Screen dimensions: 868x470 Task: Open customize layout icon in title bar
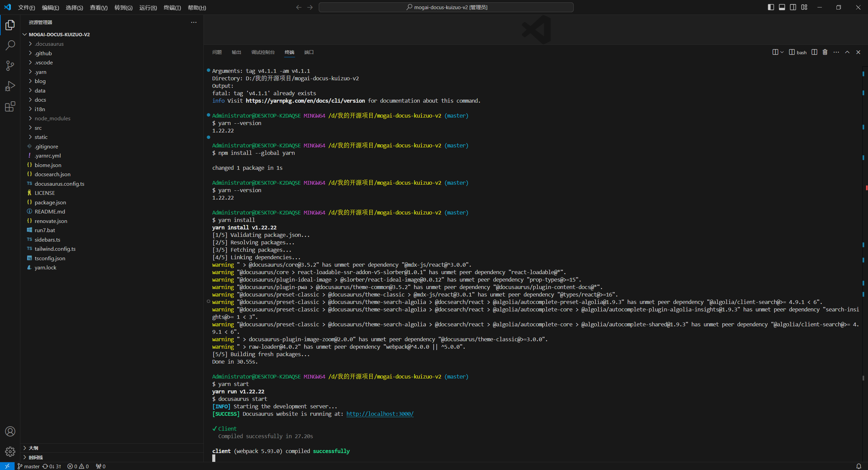(804, 7)
